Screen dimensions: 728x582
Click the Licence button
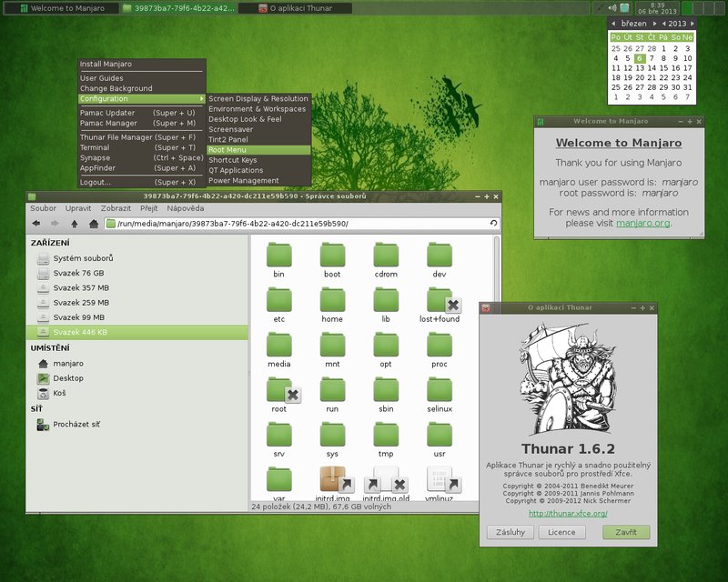pyautogui.click(x=561, y=532)
